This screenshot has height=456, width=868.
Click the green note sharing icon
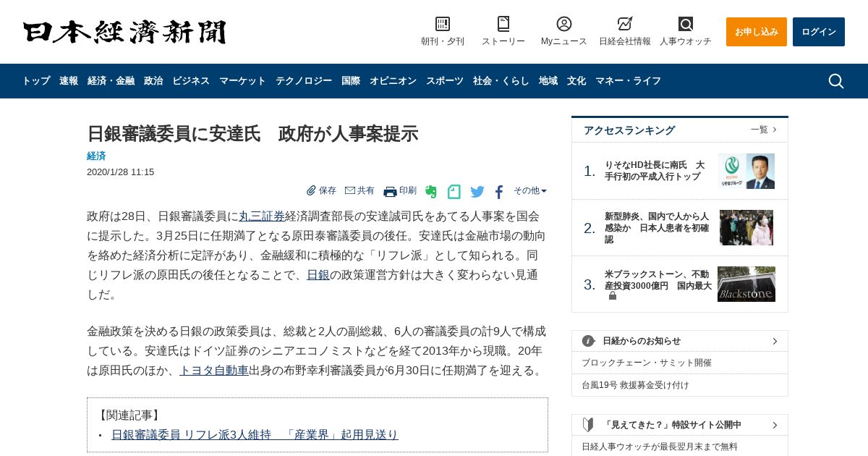pos(454,192)
